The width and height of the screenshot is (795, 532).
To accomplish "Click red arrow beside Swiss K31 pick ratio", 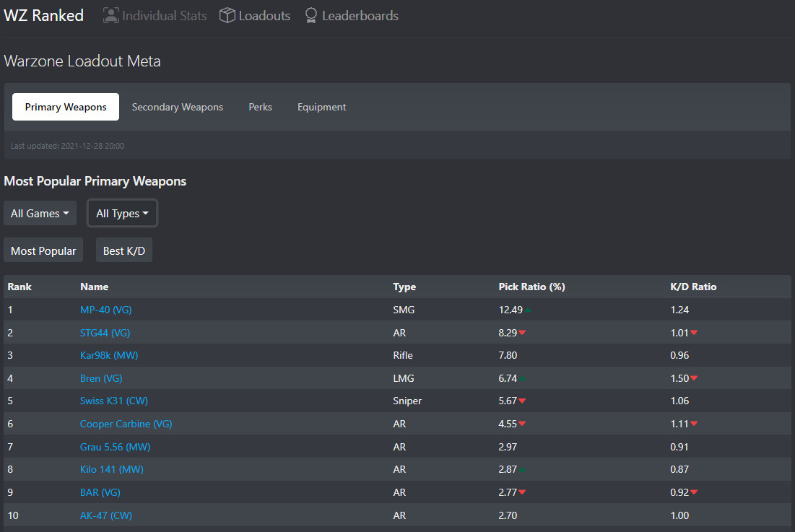I will 522,401.
